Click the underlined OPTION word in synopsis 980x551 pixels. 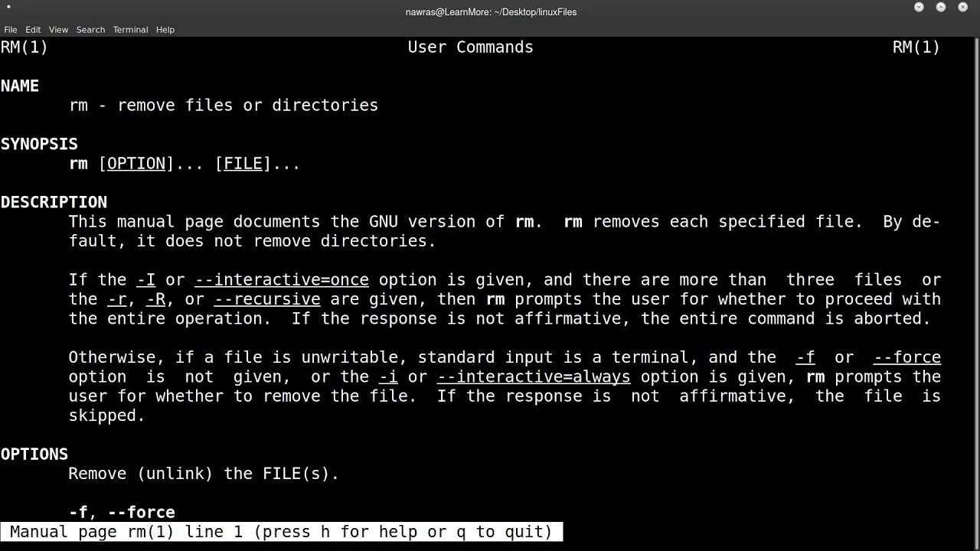pos(136,163)
